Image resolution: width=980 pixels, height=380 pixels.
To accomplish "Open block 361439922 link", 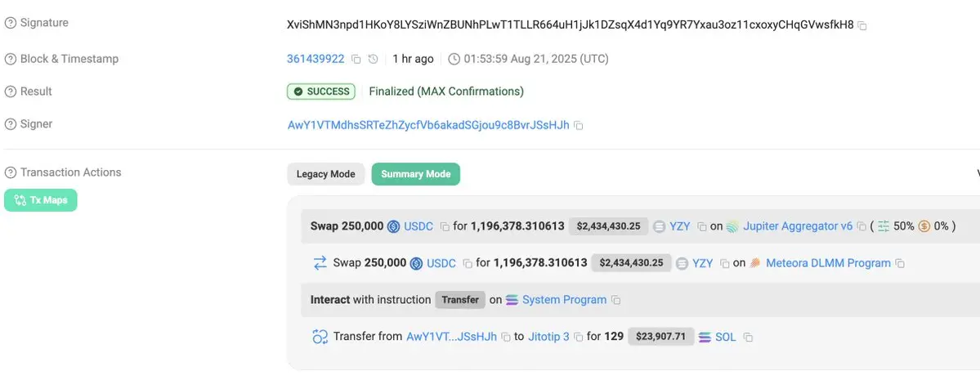I will click(x=315, y=59).
